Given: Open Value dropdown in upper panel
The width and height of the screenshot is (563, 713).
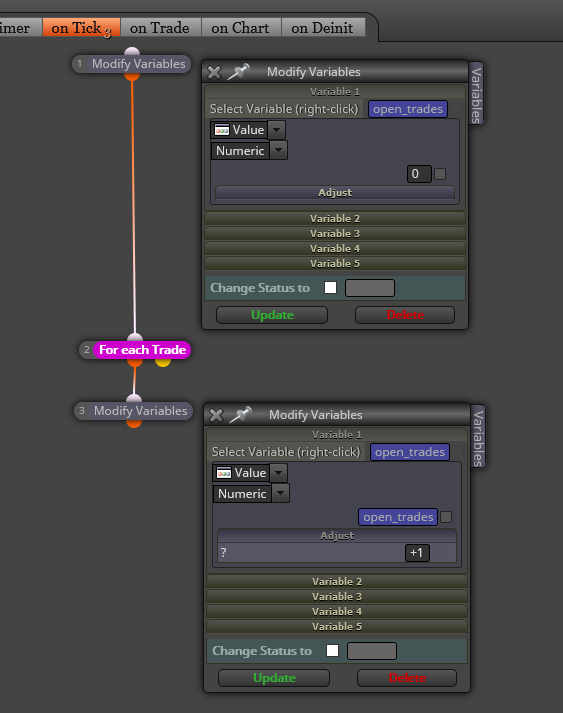Looking at the screenshot, I should pos(276,130).
